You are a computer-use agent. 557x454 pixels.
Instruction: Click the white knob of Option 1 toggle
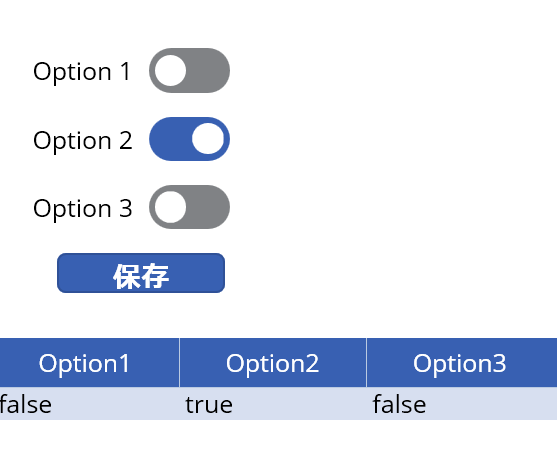point(170,70)
